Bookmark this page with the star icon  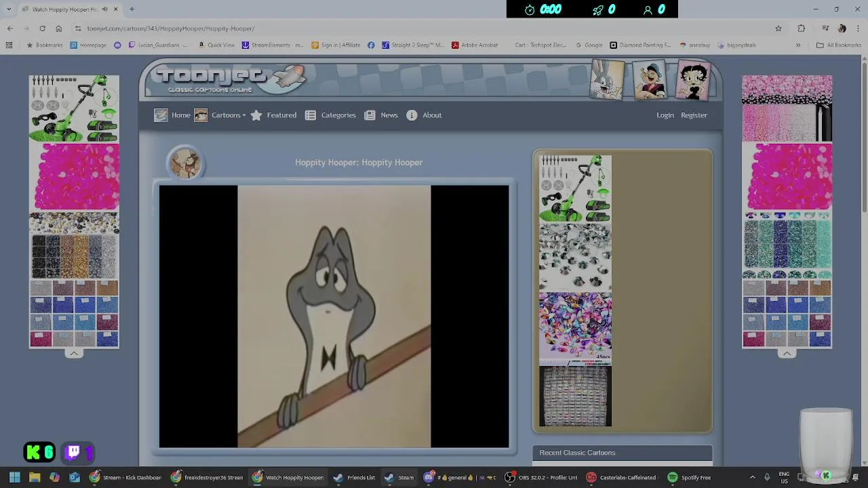(x=778, y=28)
